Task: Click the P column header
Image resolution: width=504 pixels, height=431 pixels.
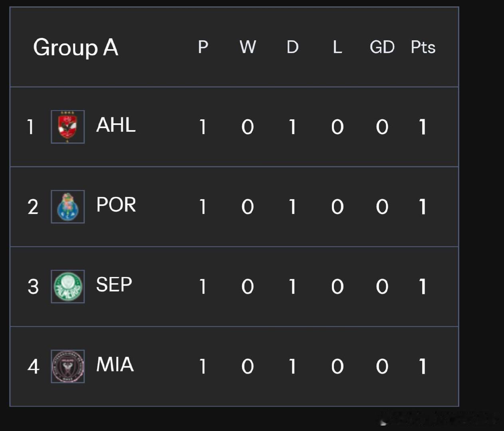Action: click(203, 47)
